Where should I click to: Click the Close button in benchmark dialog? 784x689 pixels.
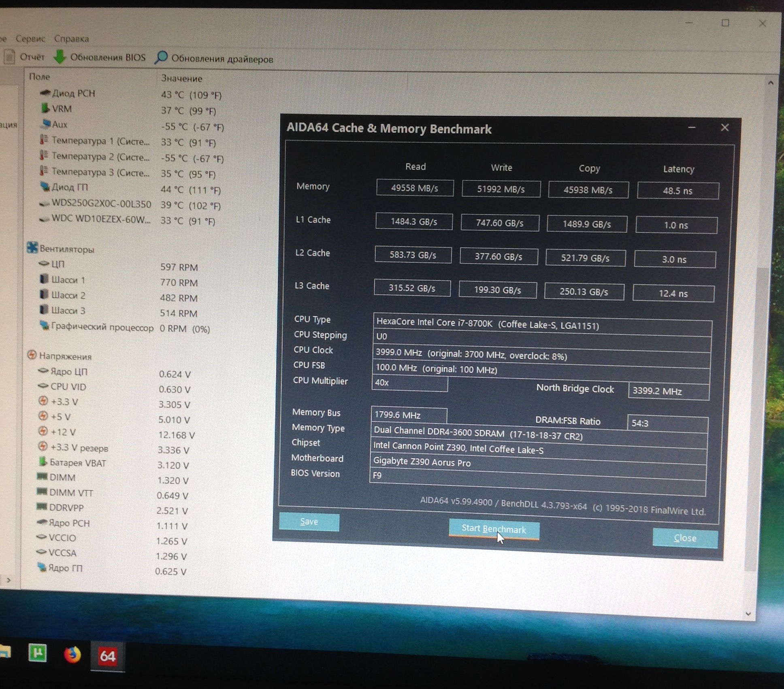[685, 538]
